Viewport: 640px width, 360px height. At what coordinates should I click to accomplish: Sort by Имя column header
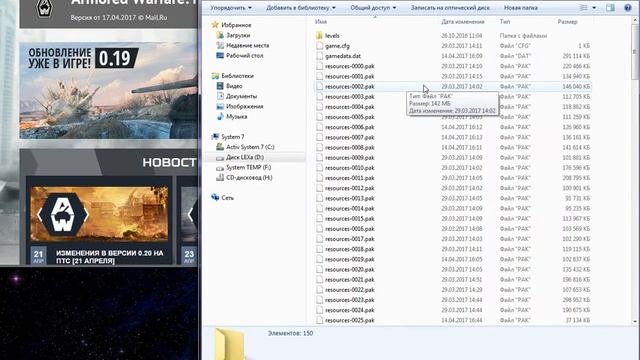(321, 22)
